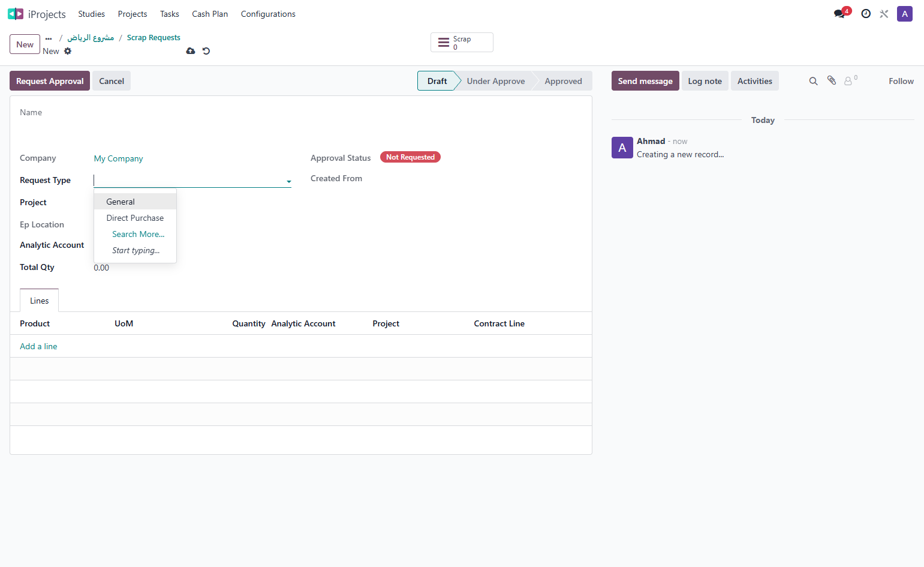This screenshot has height=567, width=924.
Task: Open the Studies menu
Action: pyautogui.click(x=91, y=14)
